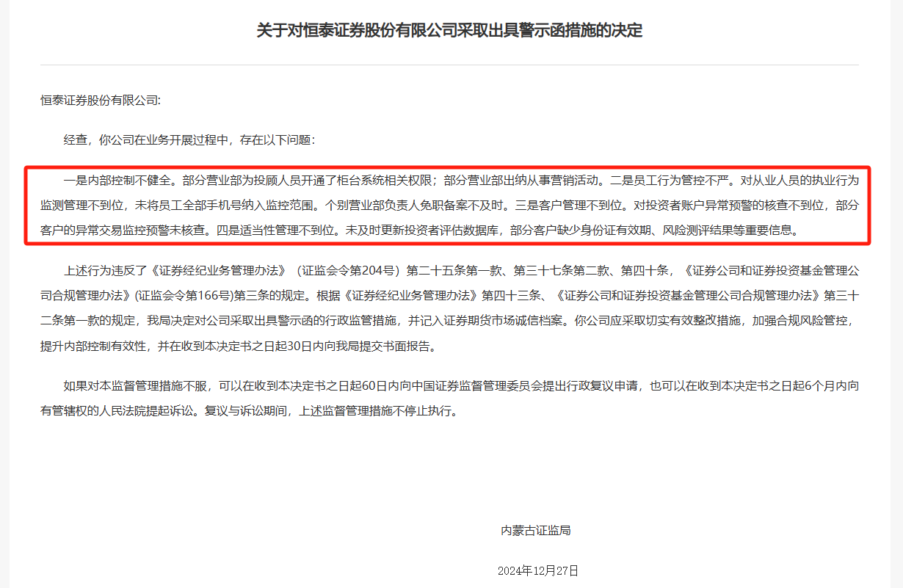Click the signature 内蒙古证监局
903x588 pixels.
(x=536, y=530)
